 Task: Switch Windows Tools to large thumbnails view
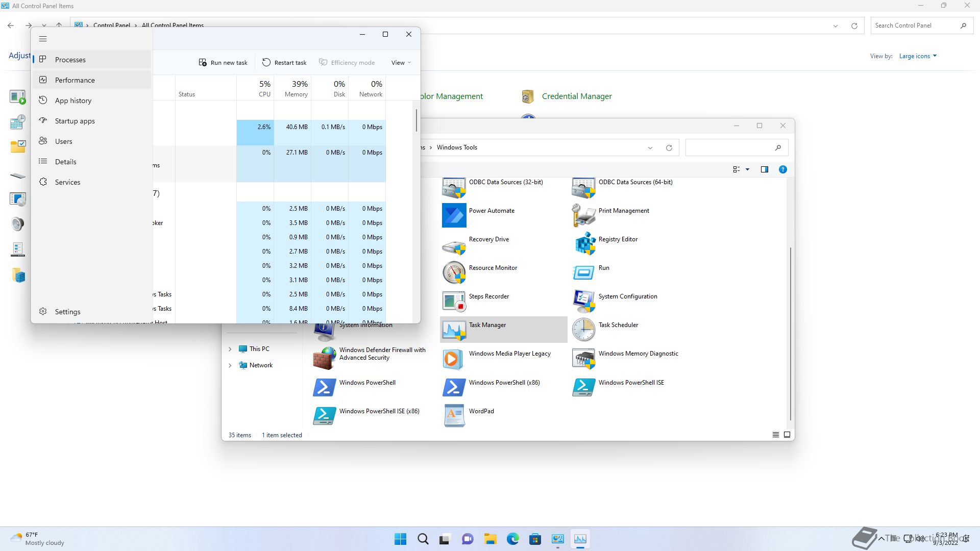(787, 435)
